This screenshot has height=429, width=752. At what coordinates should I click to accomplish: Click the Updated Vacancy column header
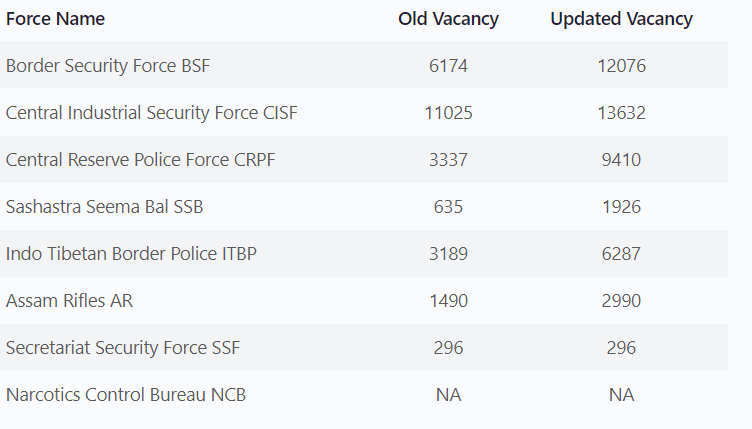pos(621,19)
